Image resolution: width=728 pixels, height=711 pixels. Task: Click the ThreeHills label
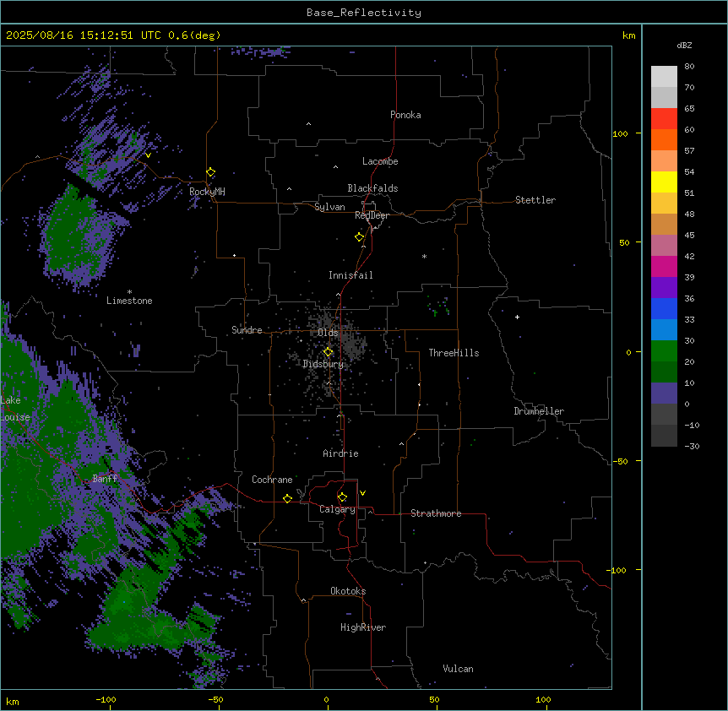click(x=454, y=353)
